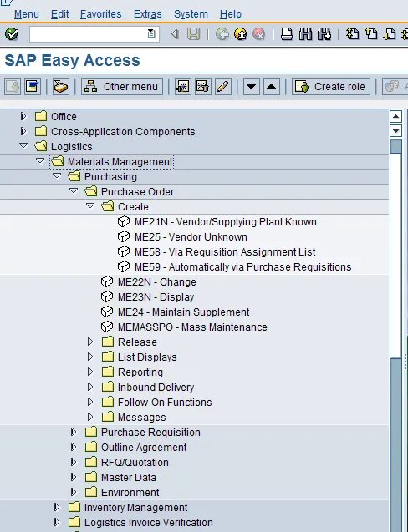408x532 pixels.
Task: Collapse the Create folder node
Action: point(90,206)
